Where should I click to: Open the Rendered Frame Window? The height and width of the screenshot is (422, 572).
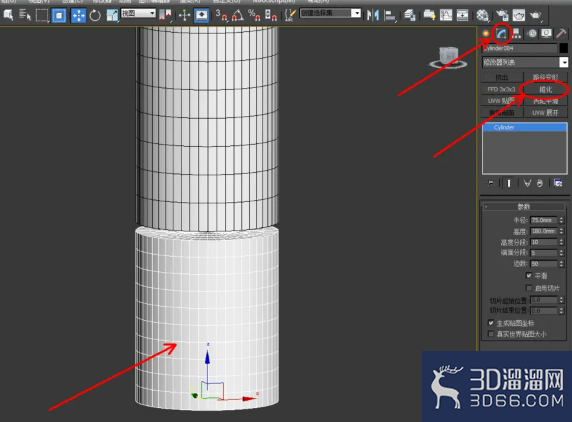(x=519, y=15)
